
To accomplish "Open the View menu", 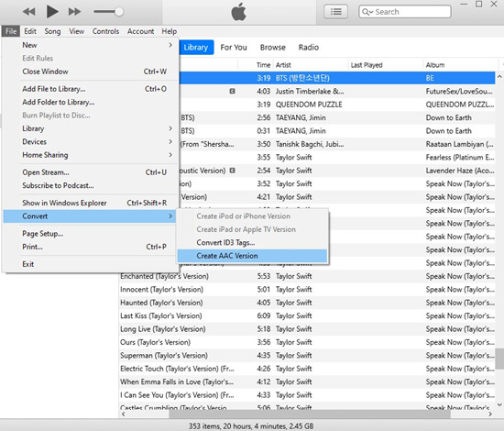I will 76,31.
